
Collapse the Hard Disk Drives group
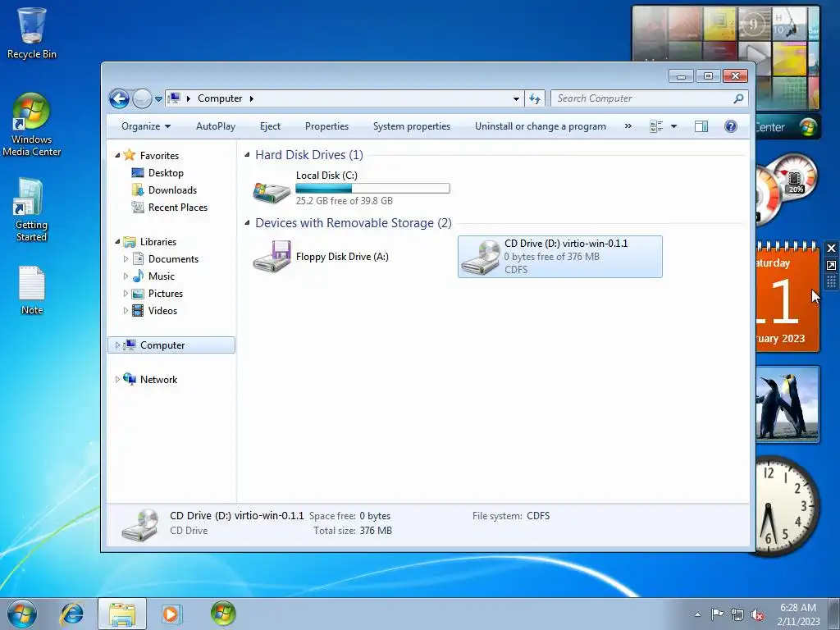coord(247,155)
